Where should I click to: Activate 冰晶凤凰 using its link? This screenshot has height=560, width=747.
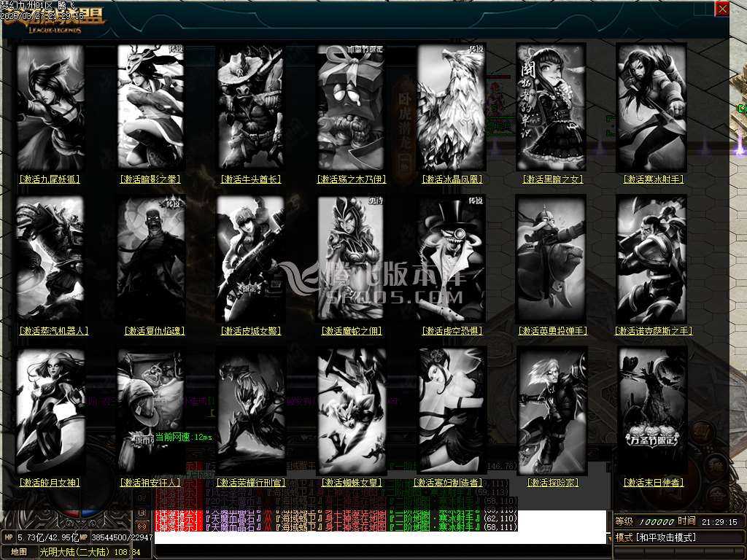pos(452,179)
